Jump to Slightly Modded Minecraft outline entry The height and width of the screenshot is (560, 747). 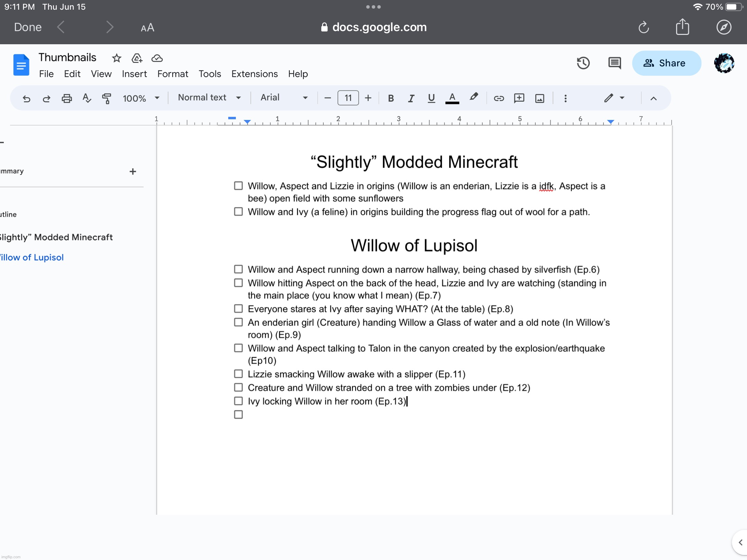pyautogui.click(x=56, y=237)
